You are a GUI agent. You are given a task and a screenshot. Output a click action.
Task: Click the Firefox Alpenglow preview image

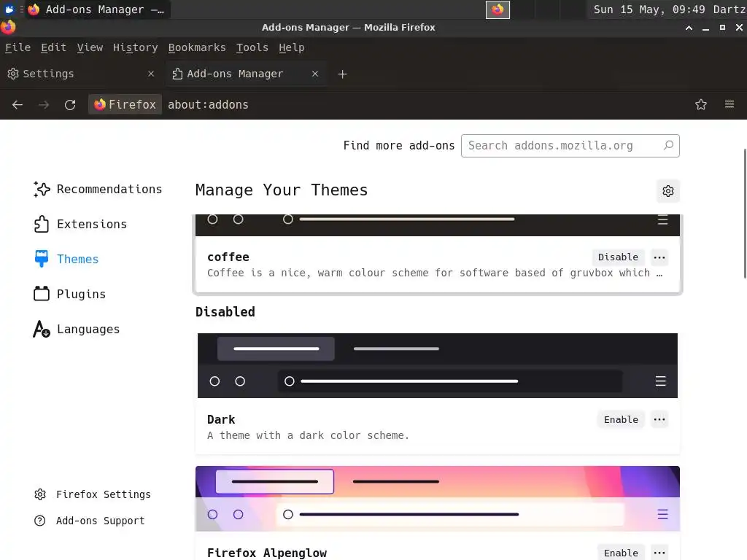pos(438,499)
